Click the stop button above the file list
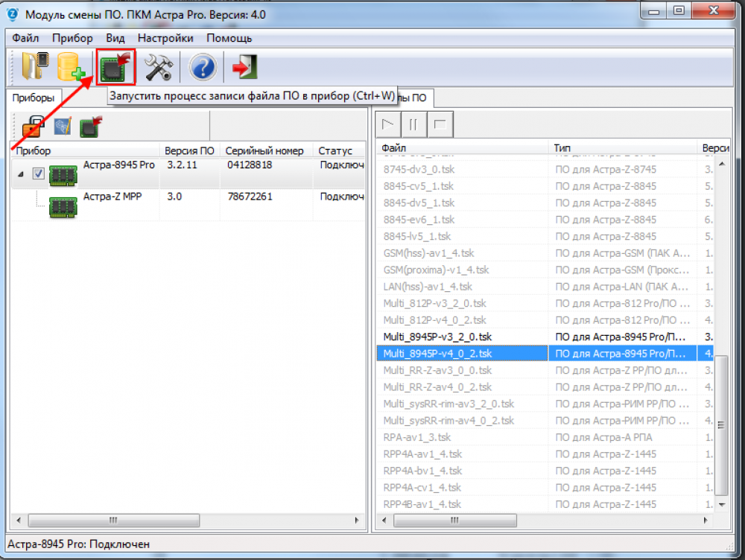This screenshot has height=560, width=745. [440, 124]
